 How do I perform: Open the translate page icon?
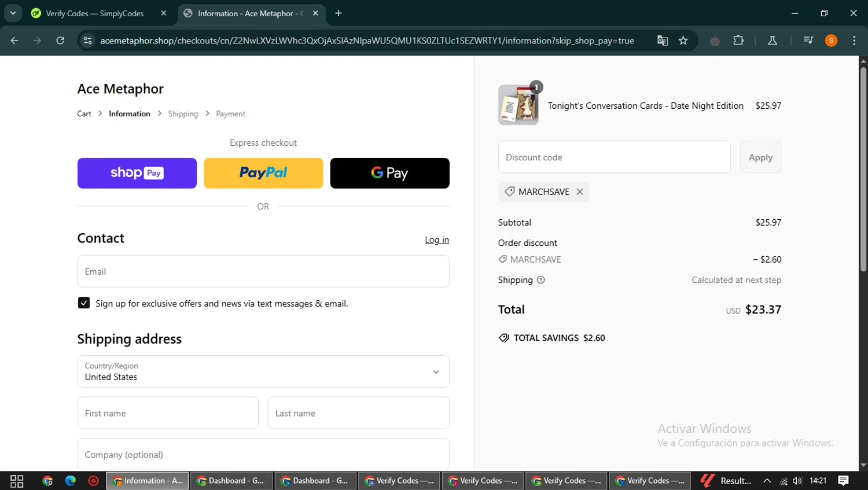pyautogui.click(x=663, y=40)
